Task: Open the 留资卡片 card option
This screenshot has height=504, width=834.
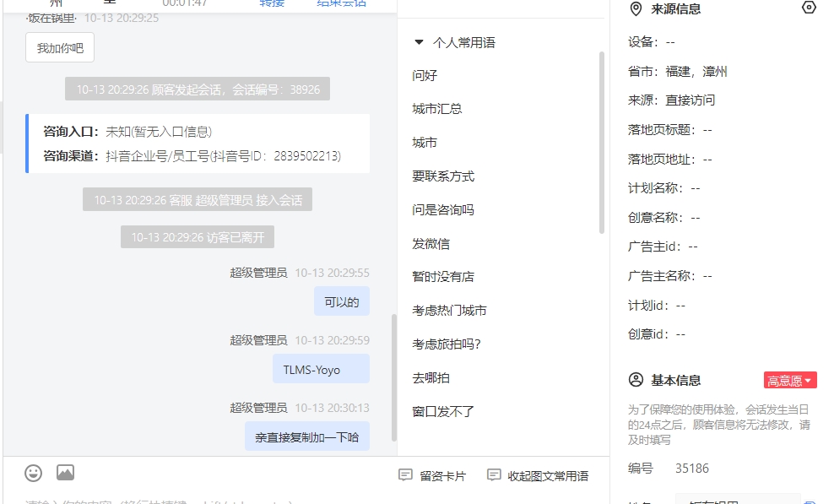Action: [432, 476]
